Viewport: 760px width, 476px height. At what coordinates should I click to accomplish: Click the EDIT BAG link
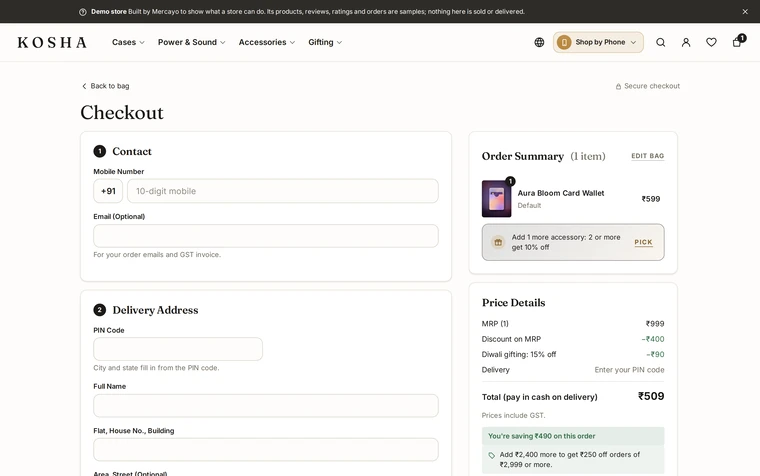click(x=648, y=156)
